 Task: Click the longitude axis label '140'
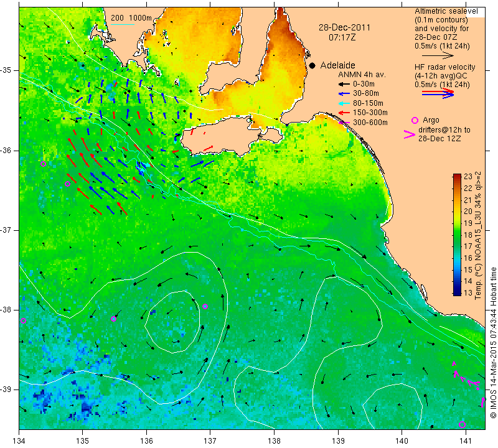402,441
